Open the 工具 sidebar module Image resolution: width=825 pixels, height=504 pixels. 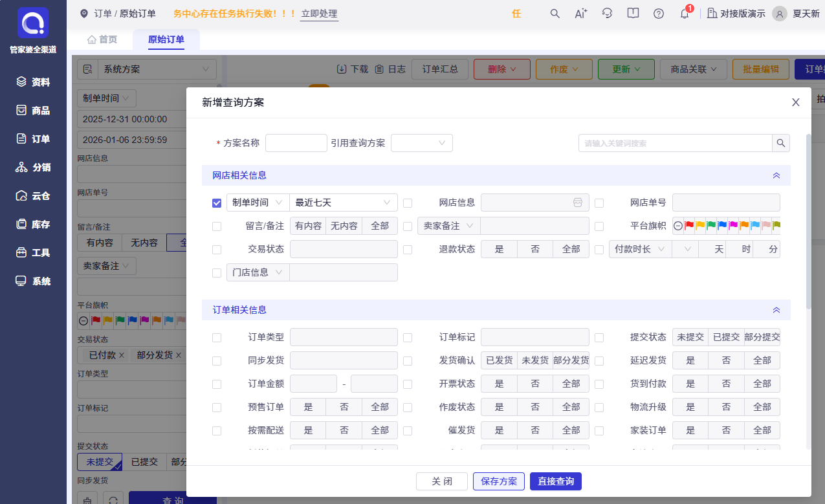pos(33,253)
